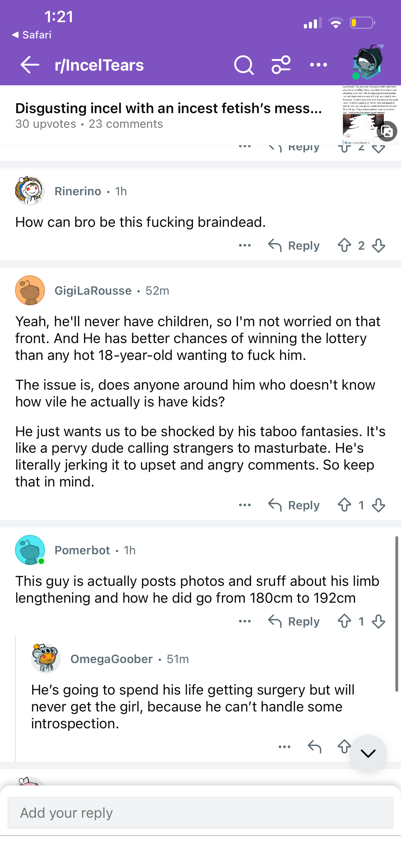Jump to next comment with chevron button
Image resolution: width=401 pixels, height=868 pixels.
click(x=368, y=753)
